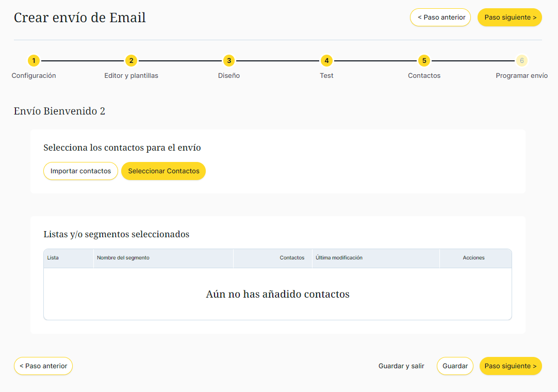This screenshot has height=392, width=558.
Task: Sort by the Contactos table column header
Action: click(x=292, y=258)
